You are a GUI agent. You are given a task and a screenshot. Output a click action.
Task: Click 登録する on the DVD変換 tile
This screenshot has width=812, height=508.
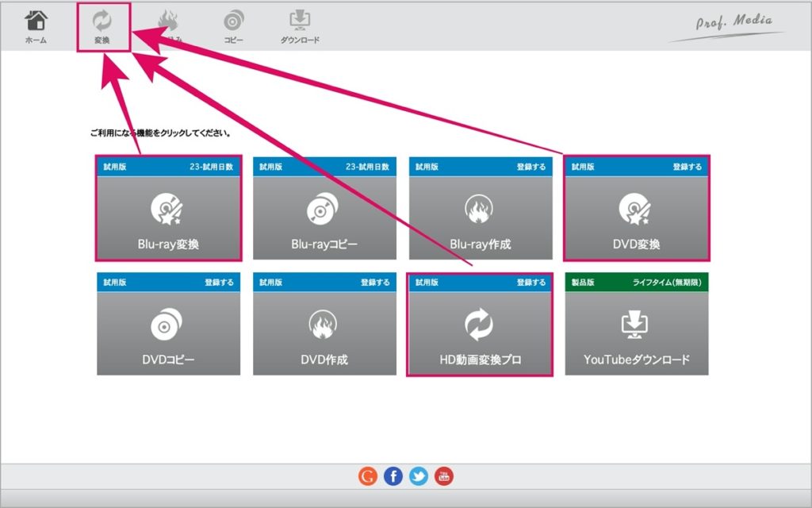pos(688,167)
